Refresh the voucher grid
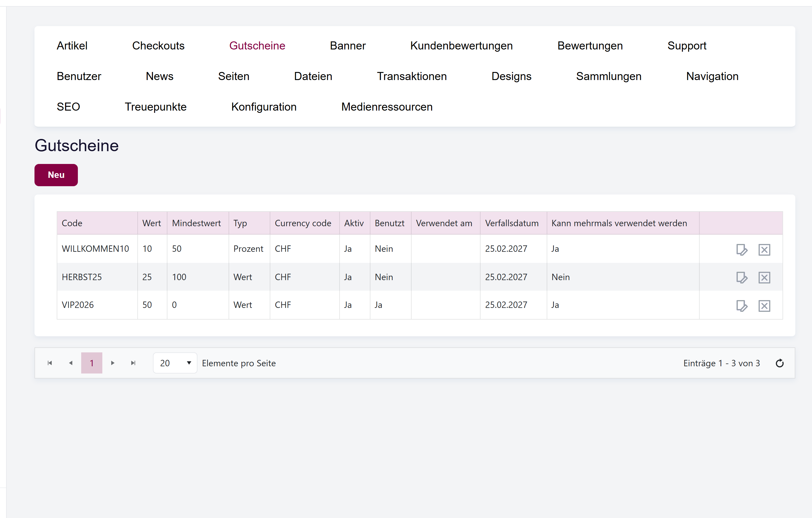 780,363
